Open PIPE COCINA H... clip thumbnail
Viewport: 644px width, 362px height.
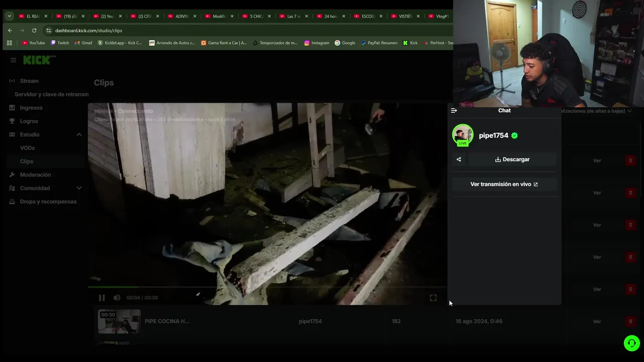119,321
